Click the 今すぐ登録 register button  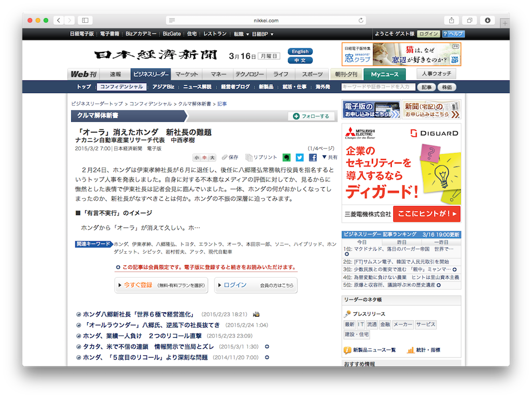pyautogui.click(x=161, y=285)
